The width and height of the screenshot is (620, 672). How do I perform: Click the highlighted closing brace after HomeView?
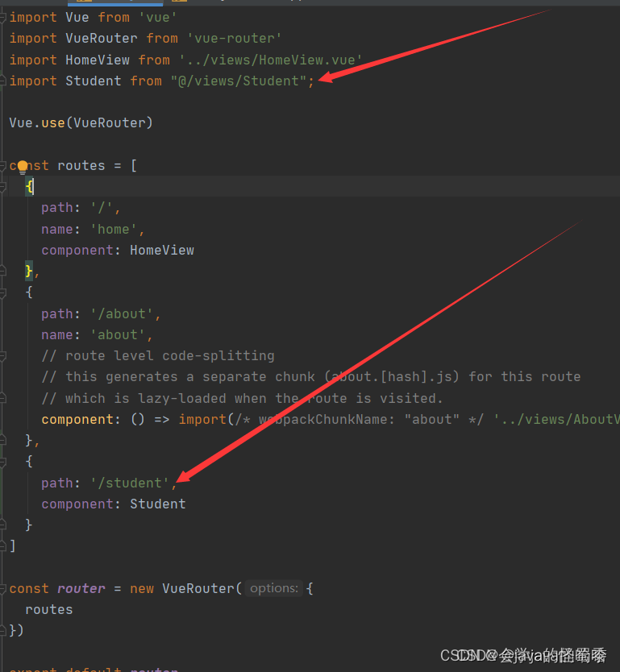[29, 271]
